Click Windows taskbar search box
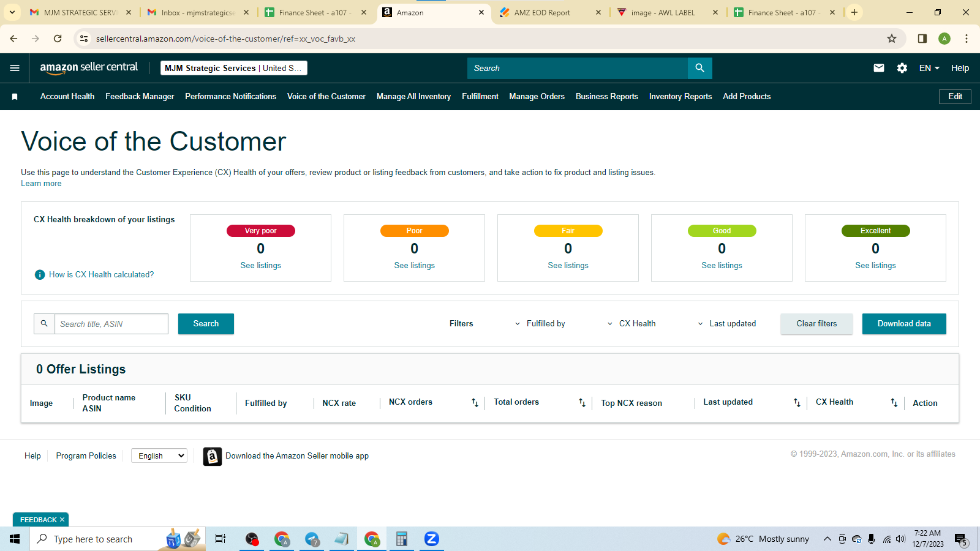This screenshot has height=551, width=980. coord(118,539)
